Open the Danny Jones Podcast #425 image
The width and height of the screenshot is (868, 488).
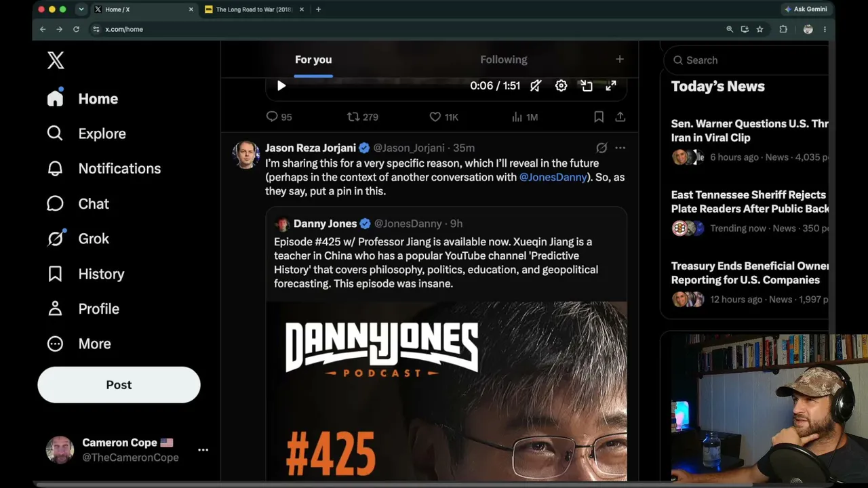coord(446,391)
